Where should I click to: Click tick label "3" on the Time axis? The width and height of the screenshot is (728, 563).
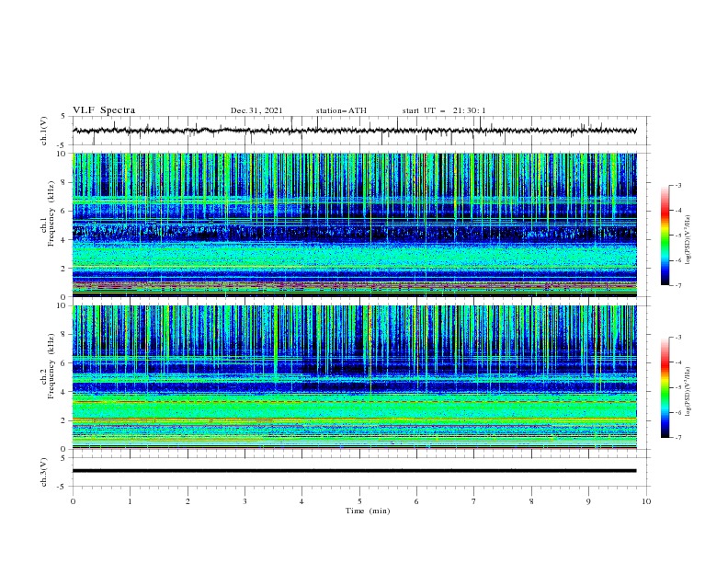245,501
